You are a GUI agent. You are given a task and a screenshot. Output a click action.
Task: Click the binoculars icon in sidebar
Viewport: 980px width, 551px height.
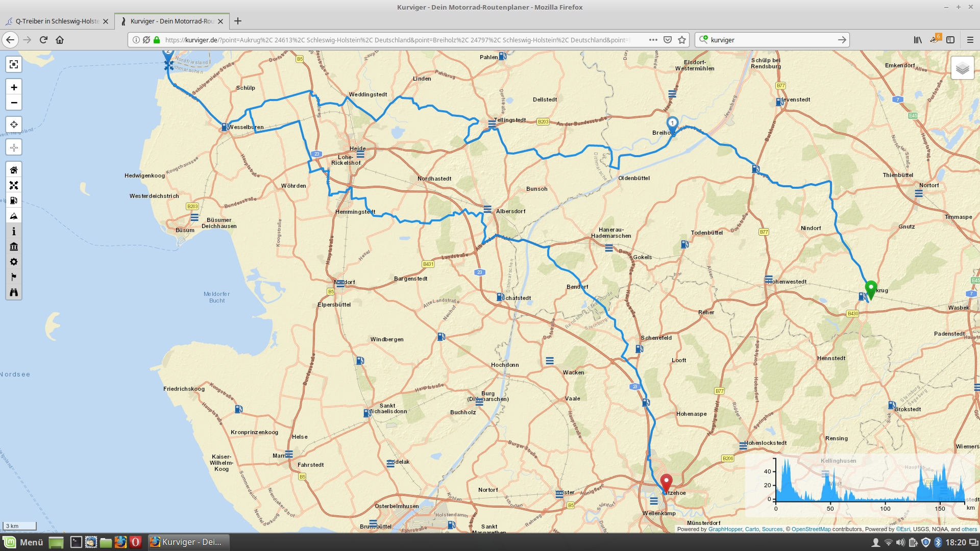pyautogui.click(x=14, y=292)
